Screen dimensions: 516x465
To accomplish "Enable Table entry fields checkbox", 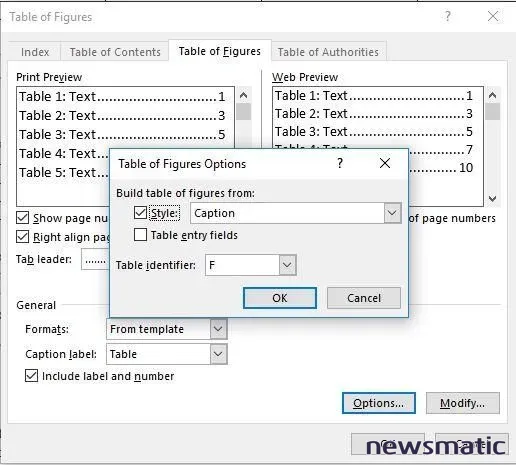I will click(x=140, y=235).
